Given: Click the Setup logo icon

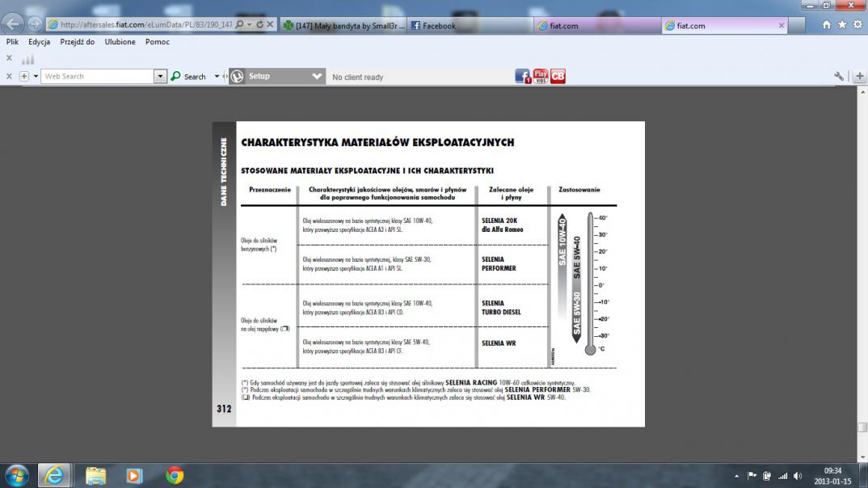Looking at the screenshot, I should click(238, 77).
